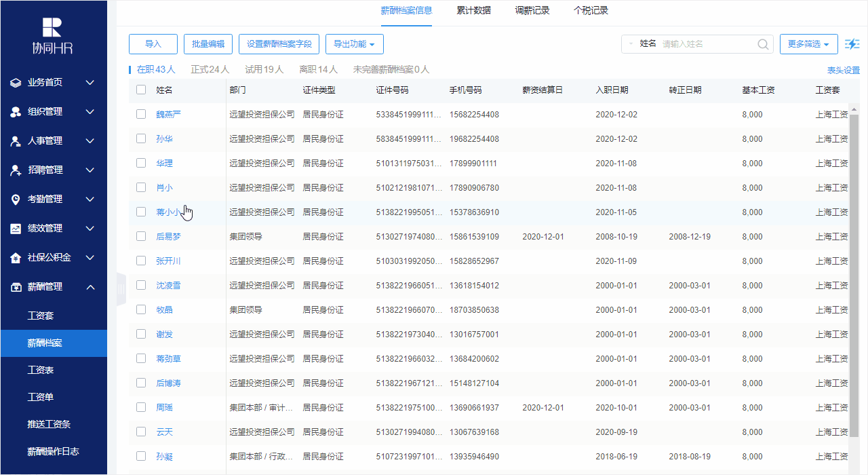Filter by 正式24人
The width and height of the screenshot is (868, 475).
(x=210, y=69)
